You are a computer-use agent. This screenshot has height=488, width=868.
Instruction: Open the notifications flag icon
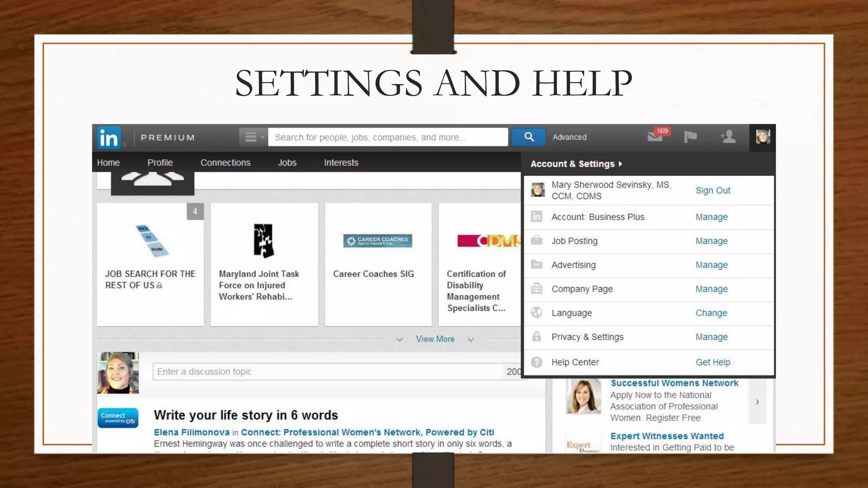[690, 137]
